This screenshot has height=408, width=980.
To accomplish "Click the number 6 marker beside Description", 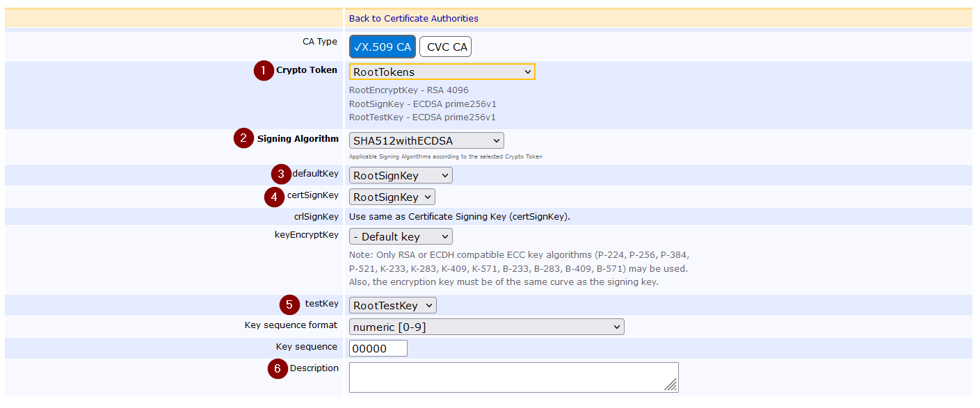I will [x=278, y=369].
